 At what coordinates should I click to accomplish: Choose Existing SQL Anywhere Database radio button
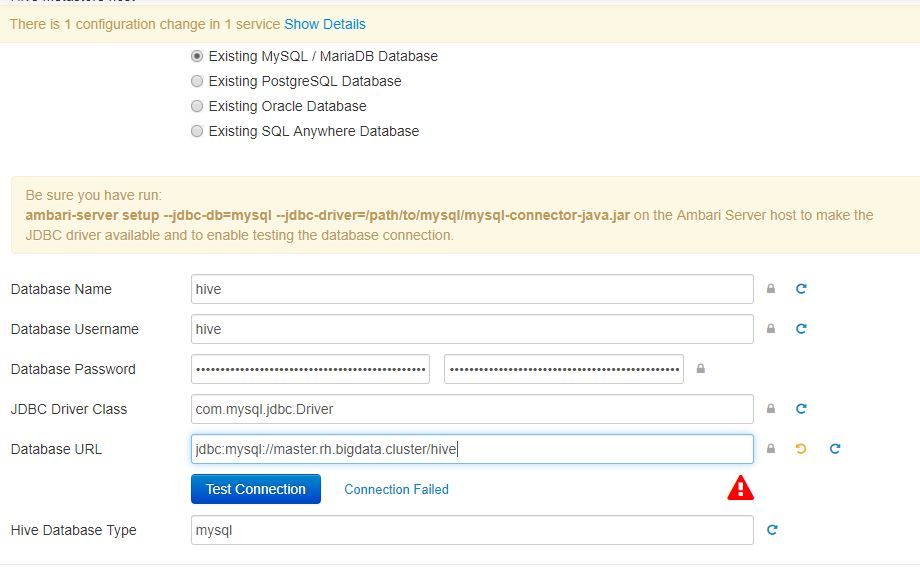click(x=197, y=131)
